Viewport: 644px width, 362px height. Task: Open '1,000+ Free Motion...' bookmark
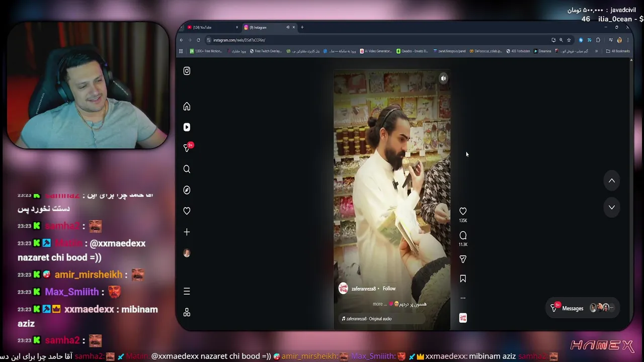tap(206, 51)
